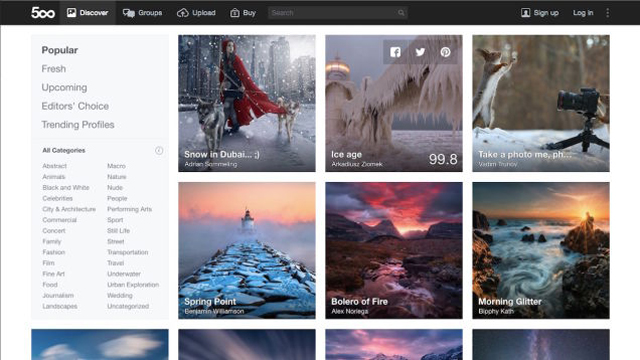Open the Wedding category
Viewport: 640px width, 360px height.
120,295
